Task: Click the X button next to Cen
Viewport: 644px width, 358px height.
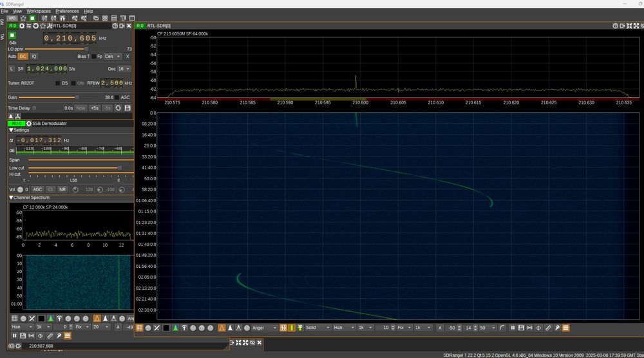Action: point(128,56)
